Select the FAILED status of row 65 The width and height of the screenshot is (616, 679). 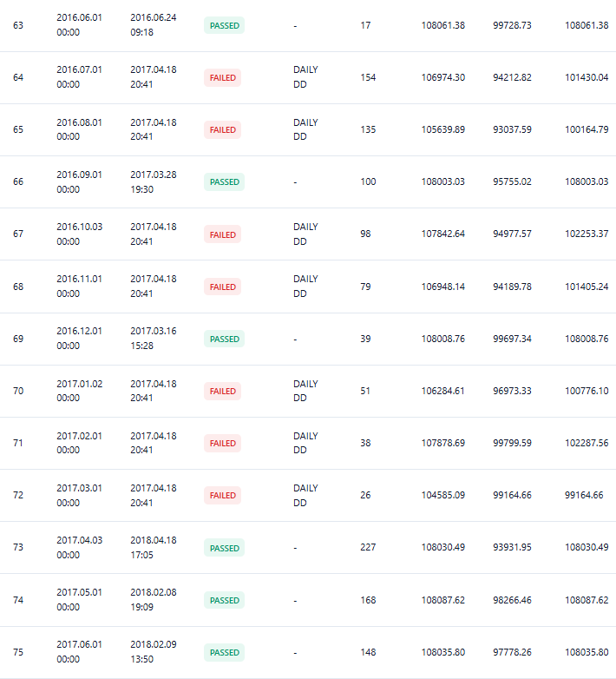(x=222, y=130)
